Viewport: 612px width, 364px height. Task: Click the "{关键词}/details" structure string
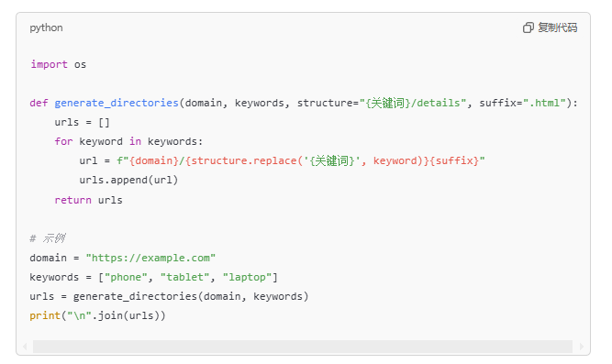click(x=413, y=103)
